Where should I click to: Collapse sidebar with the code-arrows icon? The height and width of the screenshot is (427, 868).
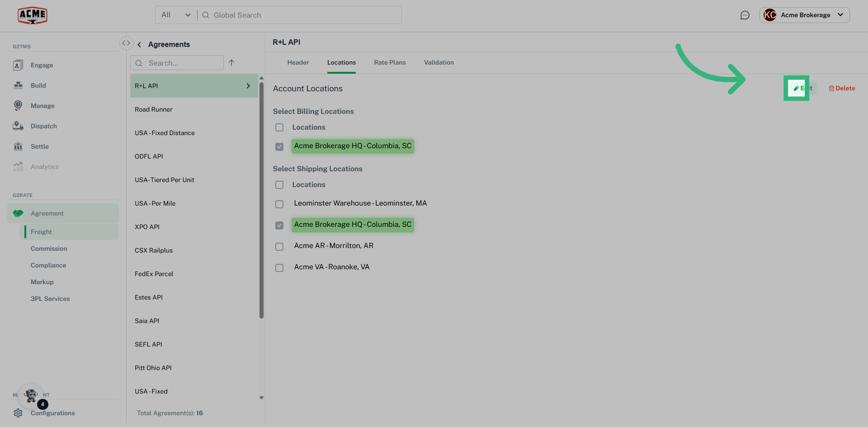tap(126, 43)
